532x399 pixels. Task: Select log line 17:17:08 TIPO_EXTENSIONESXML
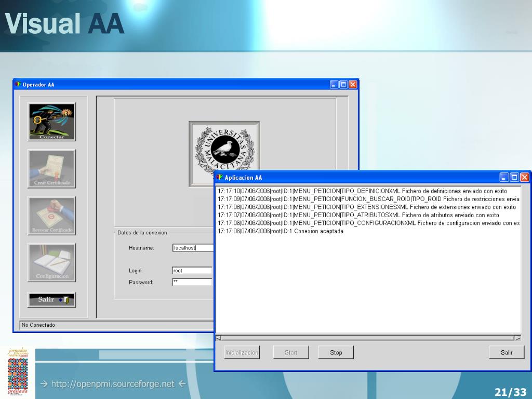(x=367, y=207)
